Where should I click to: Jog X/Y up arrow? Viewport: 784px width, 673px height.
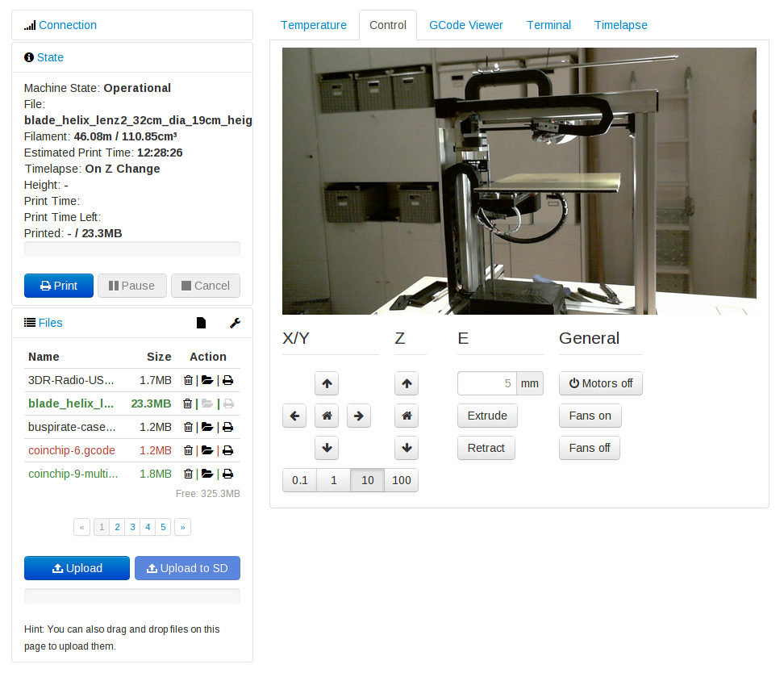point(327,384)
